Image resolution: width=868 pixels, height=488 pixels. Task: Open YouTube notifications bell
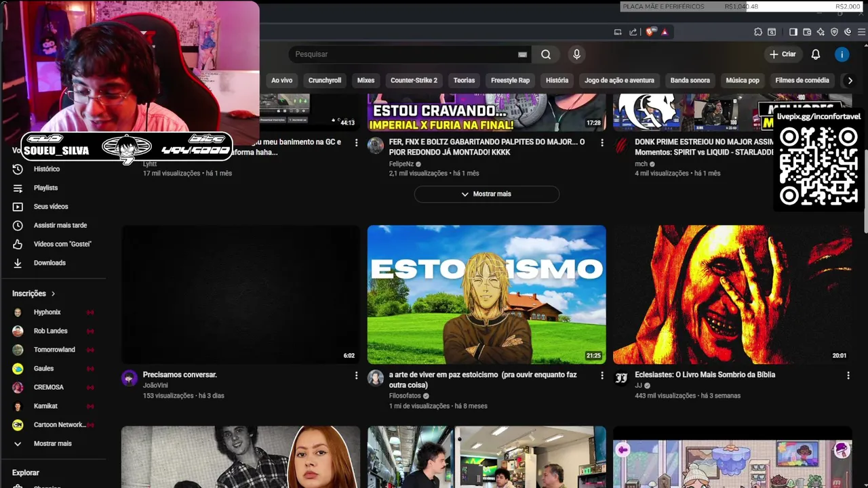[816, 54]
